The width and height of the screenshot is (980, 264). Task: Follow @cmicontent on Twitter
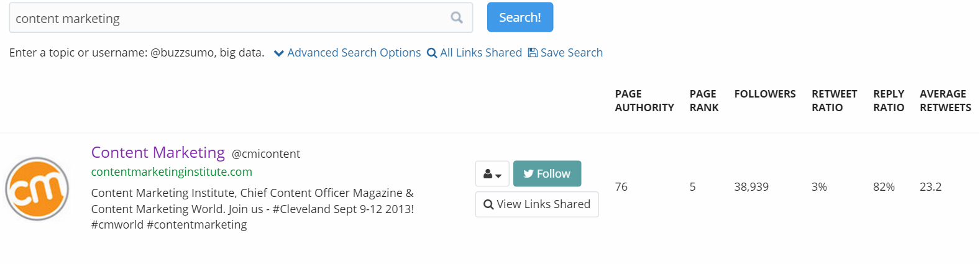(x=547, y=174)
